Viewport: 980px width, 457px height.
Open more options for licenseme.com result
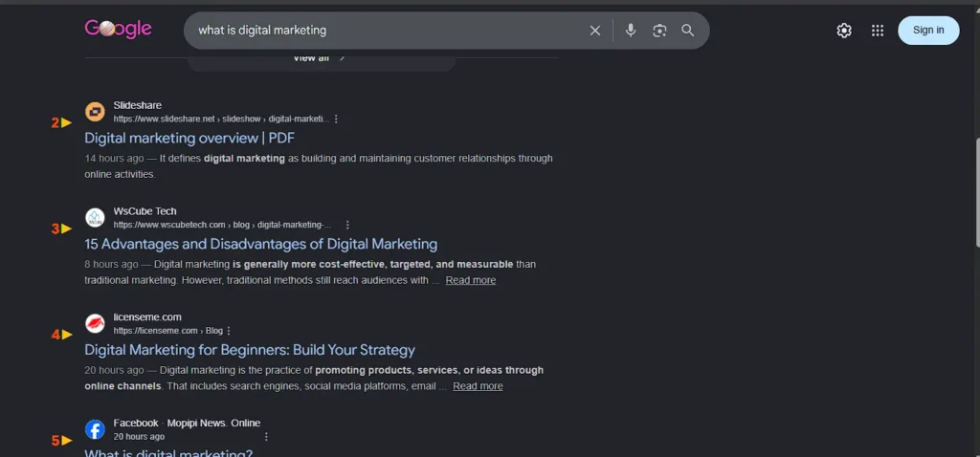point(228,331)
